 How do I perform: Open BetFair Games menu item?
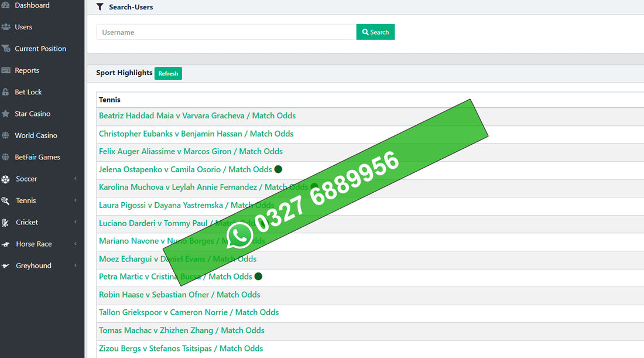(x=37, y=157)
